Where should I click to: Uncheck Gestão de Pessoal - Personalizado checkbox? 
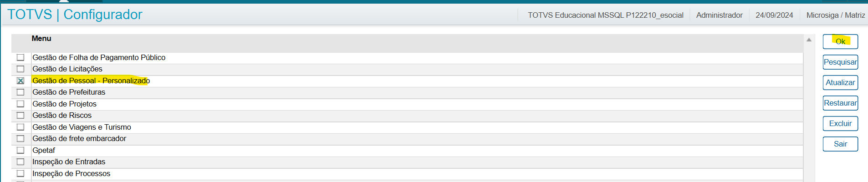tap(20, 81)
